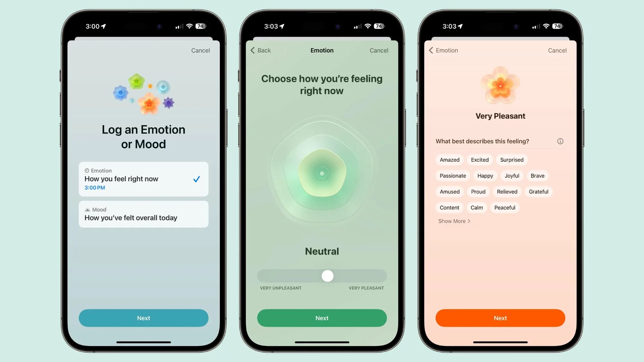Select the back chevron arrow icon
Viewport: 644px width, 362px height.
252,50
